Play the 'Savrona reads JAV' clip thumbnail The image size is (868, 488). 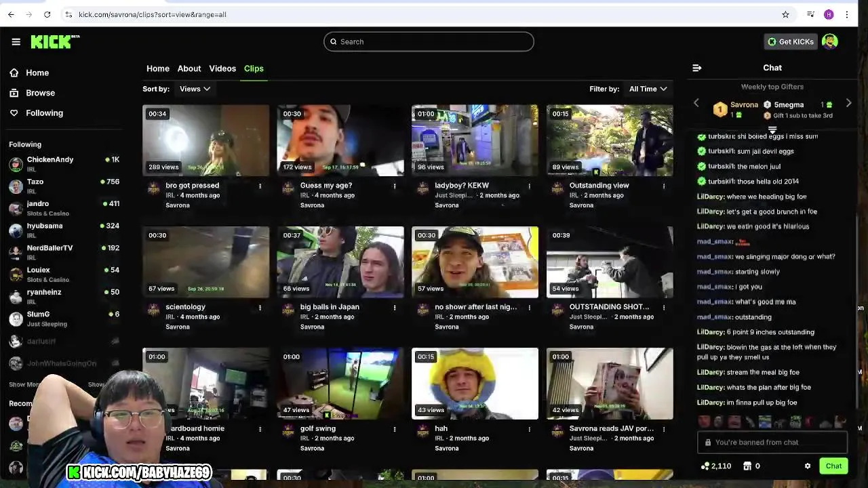coord(610,384)
